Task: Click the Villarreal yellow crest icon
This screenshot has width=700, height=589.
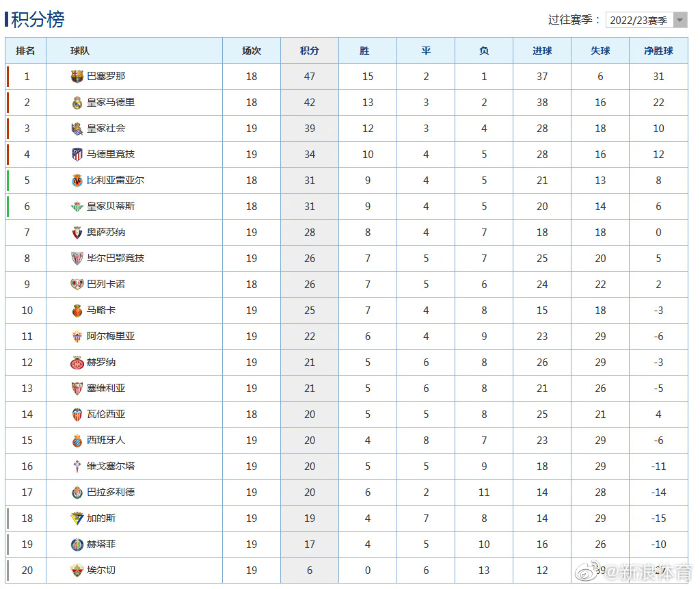Action: point(77,181)
